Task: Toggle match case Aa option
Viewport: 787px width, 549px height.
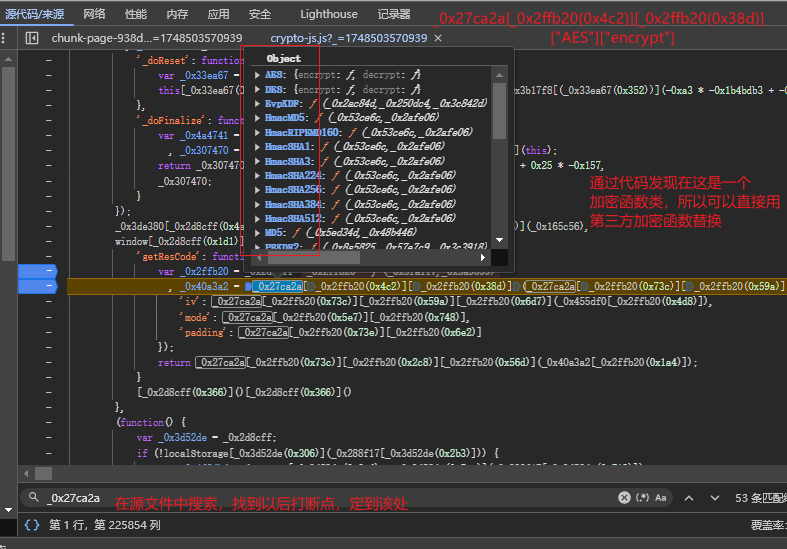Action: [661, 497]
